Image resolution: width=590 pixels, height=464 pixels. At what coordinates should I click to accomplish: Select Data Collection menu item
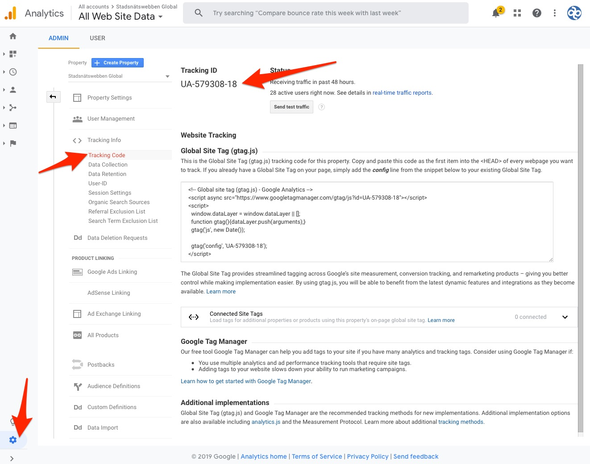tap(108, 164)
